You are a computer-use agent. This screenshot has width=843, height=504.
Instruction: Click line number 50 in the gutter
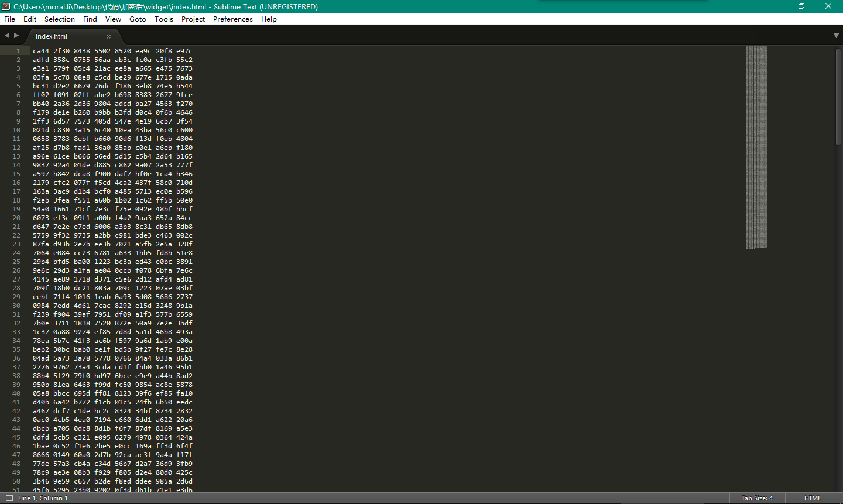coord(16,481)
